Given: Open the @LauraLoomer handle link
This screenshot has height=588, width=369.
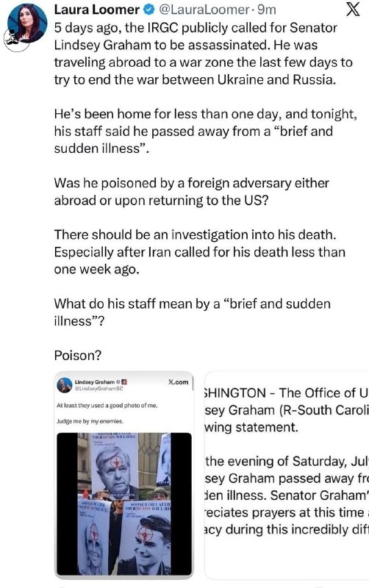Looking at the screenshot, I should click(x=204, y=10).
